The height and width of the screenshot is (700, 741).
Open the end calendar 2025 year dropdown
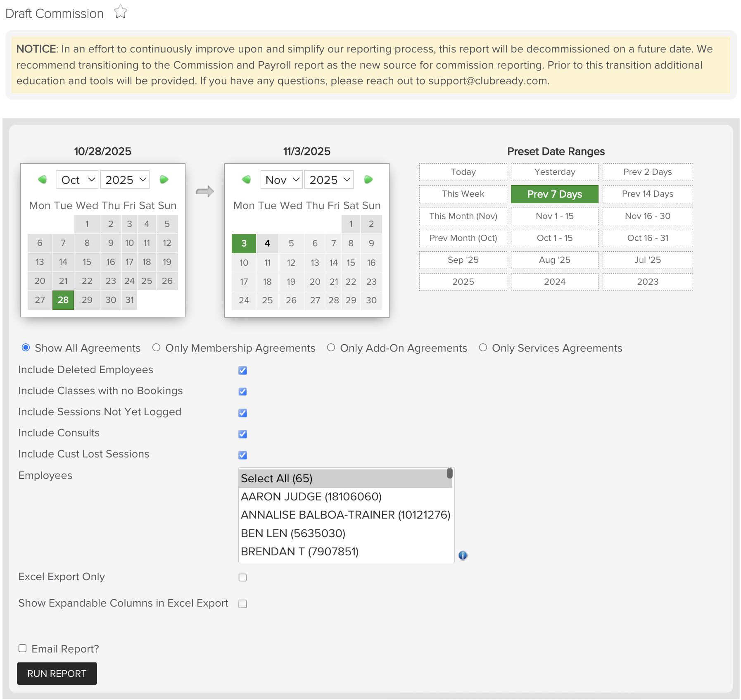[329, 180]
